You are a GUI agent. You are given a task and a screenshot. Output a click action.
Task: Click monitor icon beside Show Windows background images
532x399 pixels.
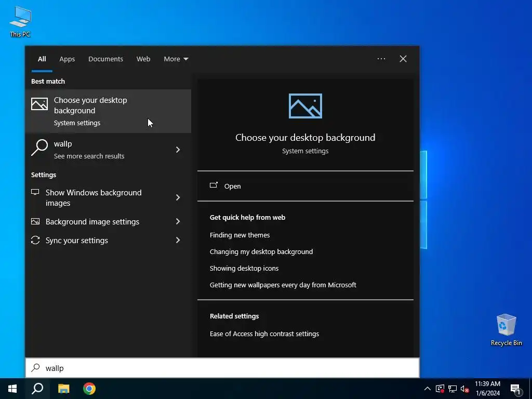(35, 192)
